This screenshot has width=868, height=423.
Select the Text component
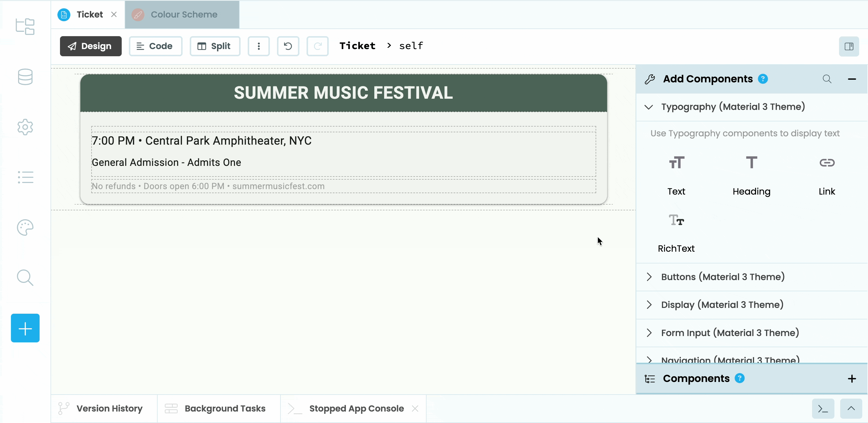(x=676, y=176)
